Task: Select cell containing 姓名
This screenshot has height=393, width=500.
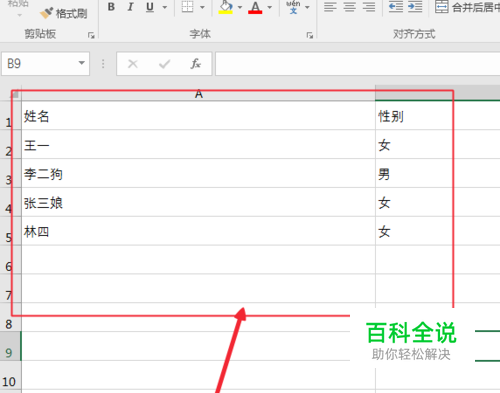Action: (x=199, y=115)
